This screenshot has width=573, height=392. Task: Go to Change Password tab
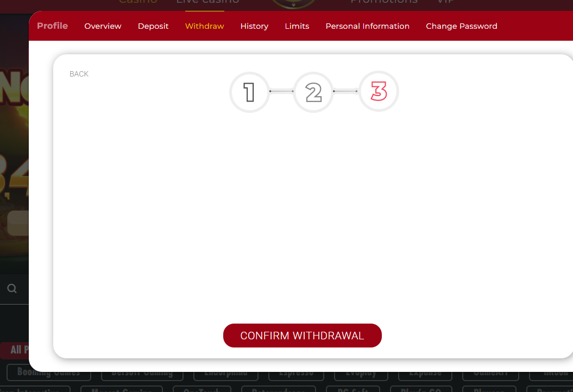click(461, 26)
